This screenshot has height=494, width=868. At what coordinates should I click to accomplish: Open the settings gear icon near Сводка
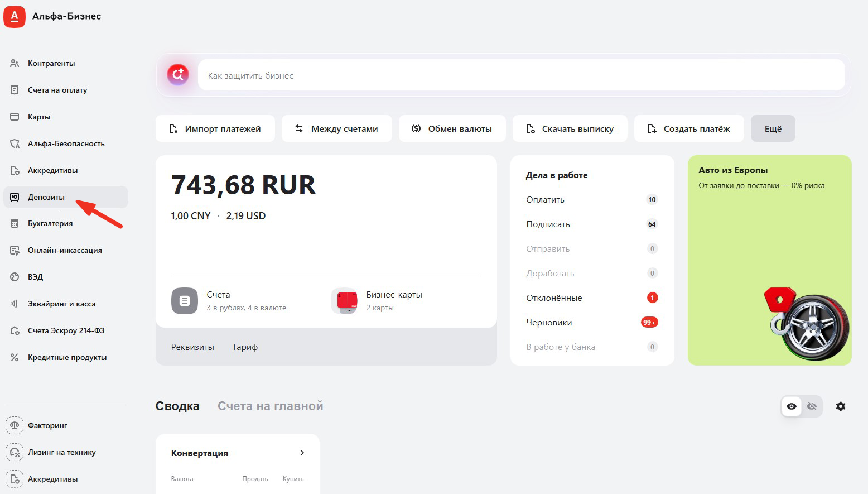click(840, 406)
